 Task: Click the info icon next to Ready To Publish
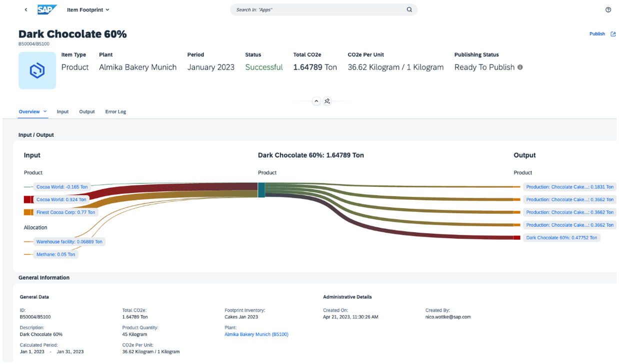[x=520, y=67]
